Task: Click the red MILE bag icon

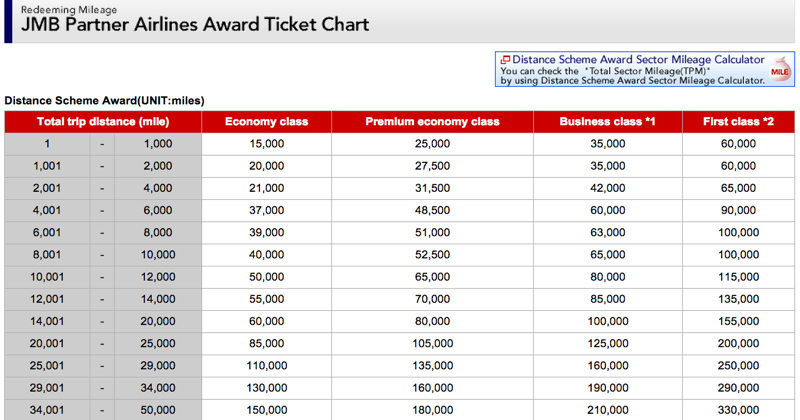Action: (x=780, y=70)
